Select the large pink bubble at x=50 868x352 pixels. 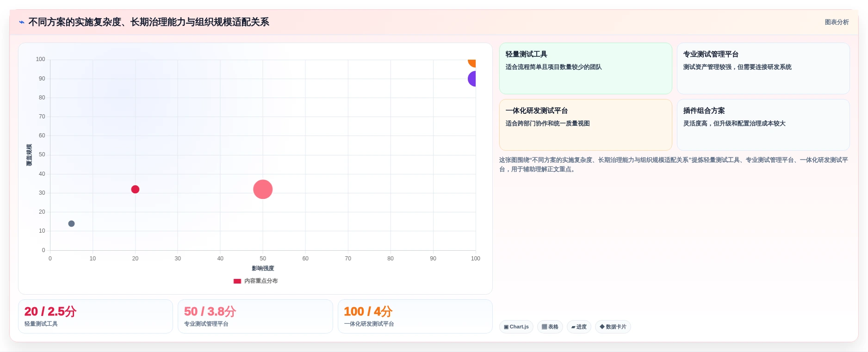click(x=263, y=189)
